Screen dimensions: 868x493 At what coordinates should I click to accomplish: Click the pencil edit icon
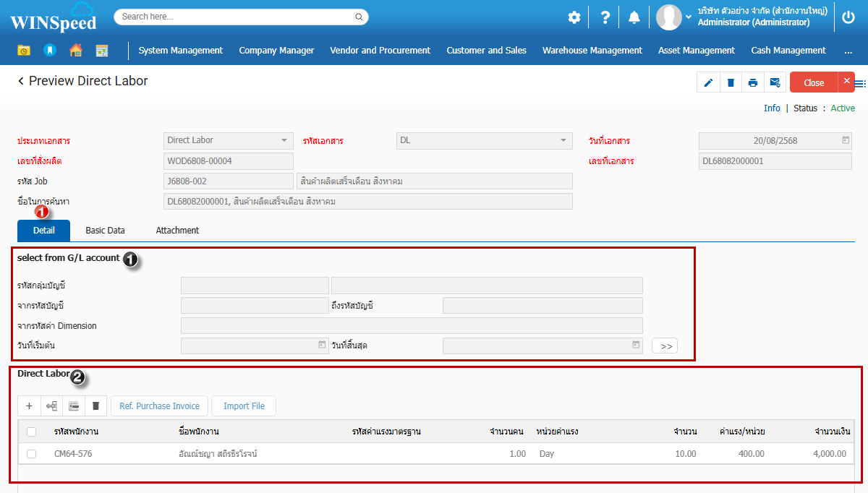(708, 82)
